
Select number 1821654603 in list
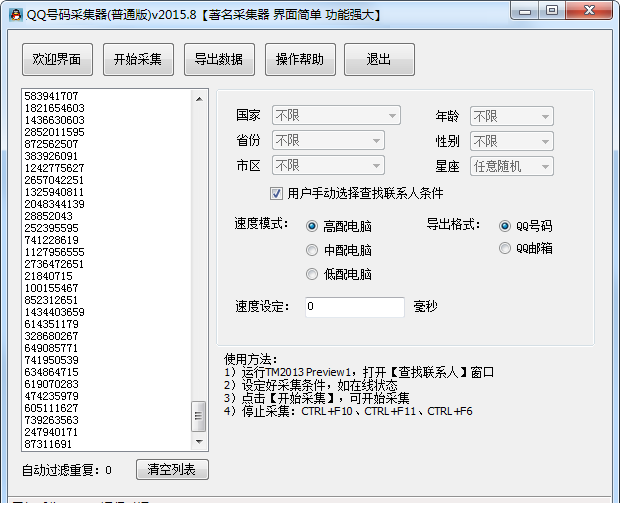[55, 108]
